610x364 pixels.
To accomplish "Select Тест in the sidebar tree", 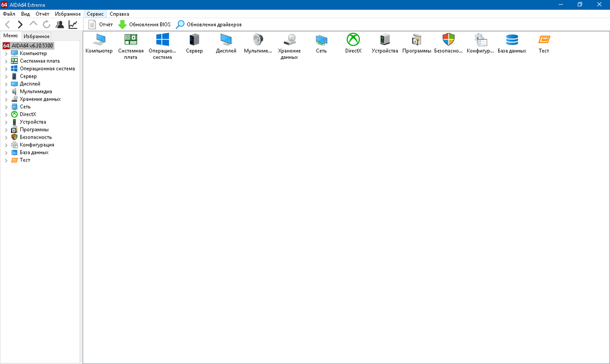I will point(25,160).
